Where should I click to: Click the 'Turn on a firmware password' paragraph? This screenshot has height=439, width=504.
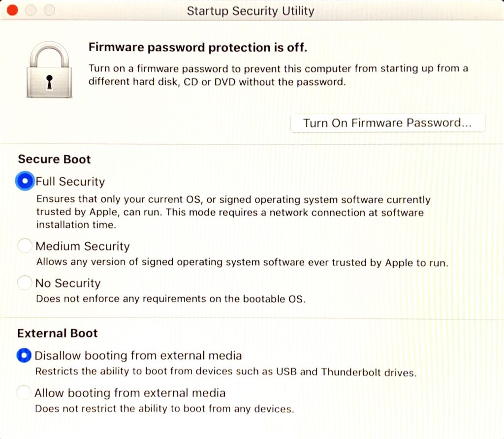[278, 75]
